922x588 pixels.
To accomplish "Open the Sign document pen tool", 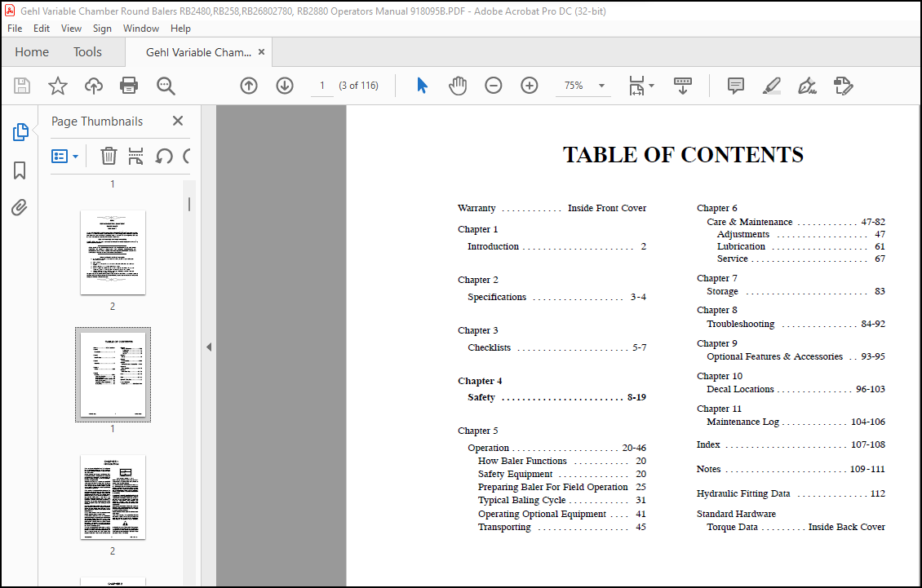I will (x=807, y=86).
